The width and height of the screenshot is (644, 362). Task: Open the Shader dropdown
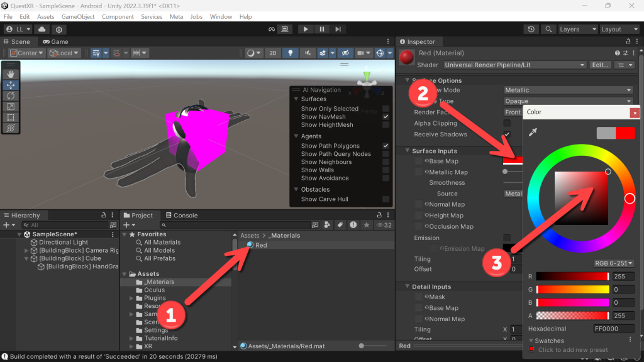[514, 65]
